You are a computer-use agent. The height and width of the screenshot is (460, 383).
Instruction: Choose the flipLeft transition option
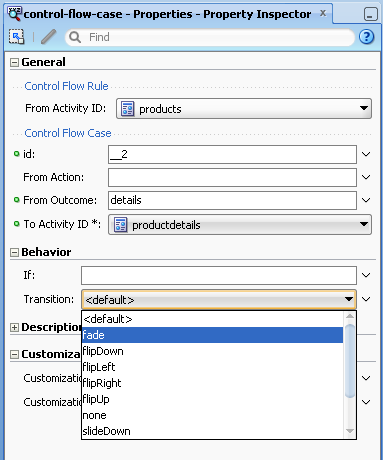212,367
